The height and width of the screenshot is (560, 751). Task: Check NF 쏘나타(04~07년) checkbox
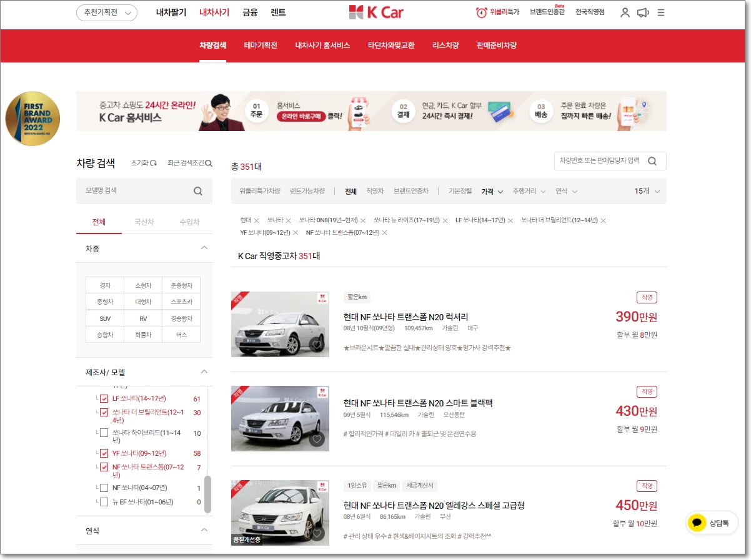[x=104, y=488]
